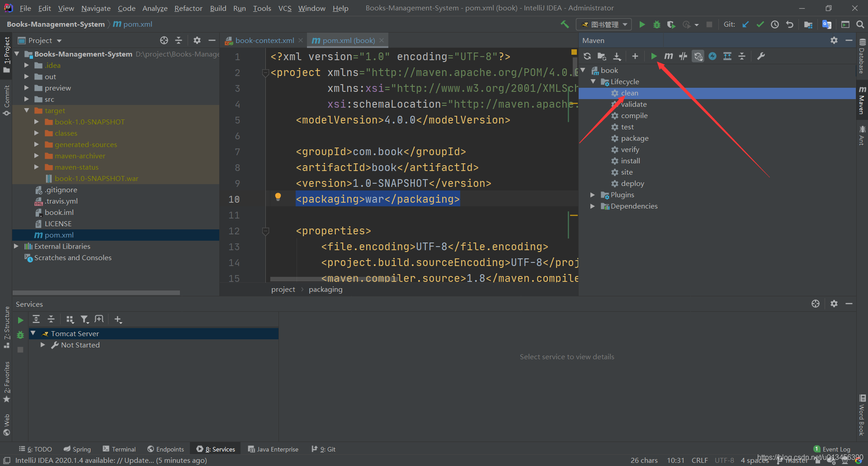Show Maven dependencies diagram
Image resolution: width=868 pixels, height=466 pixels.
(x=727, y=56)
